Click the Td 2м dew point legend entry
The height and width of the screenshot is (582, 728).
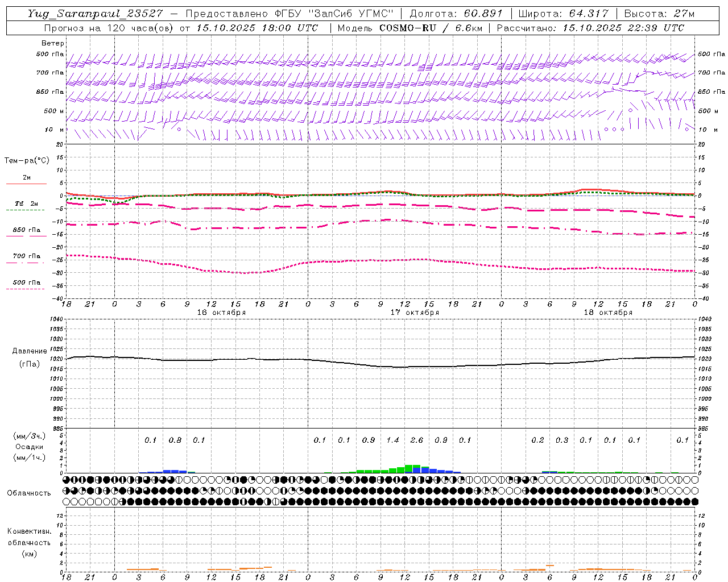[x=27, y=203]
